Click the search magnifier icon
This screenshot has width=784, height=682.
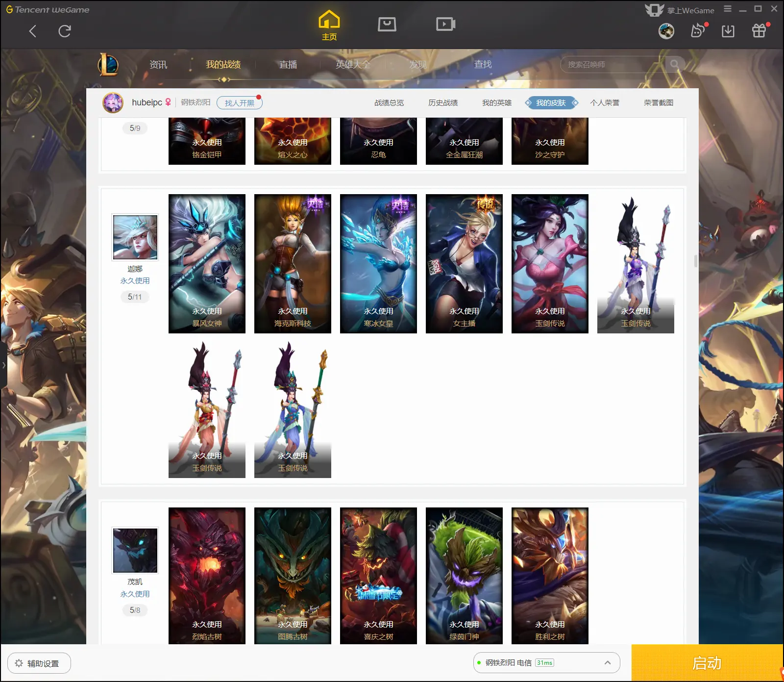pyautogui.click(x=675, y=64)
